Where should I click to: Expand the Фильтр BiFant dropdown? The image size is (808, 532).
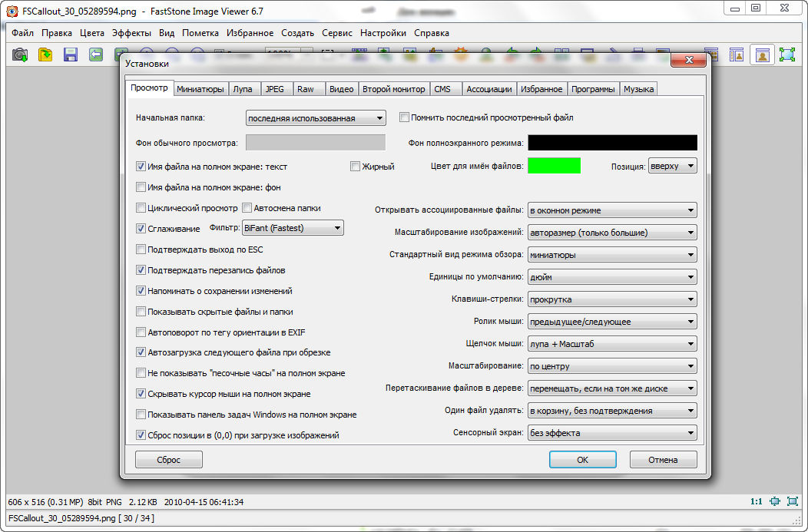(x=292, y=228)
